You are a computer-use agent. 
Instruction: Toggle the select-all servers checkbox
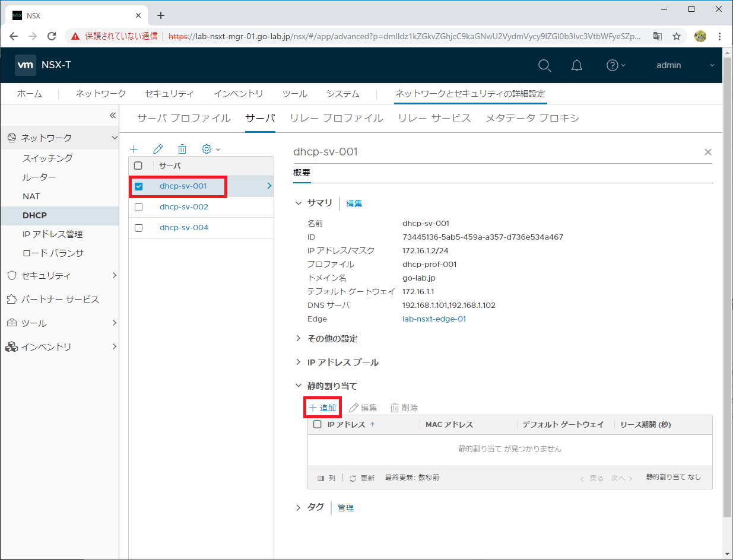(x=138, y=166)
